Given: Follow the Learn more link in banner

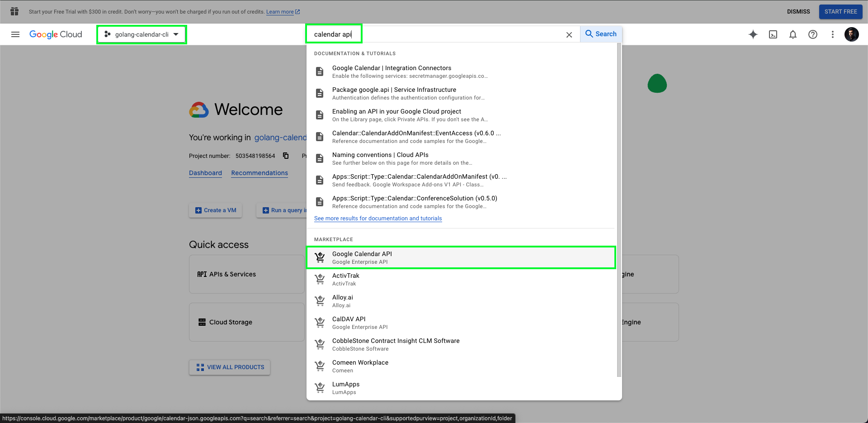Looking at the screenshot, I should point(283,12).
